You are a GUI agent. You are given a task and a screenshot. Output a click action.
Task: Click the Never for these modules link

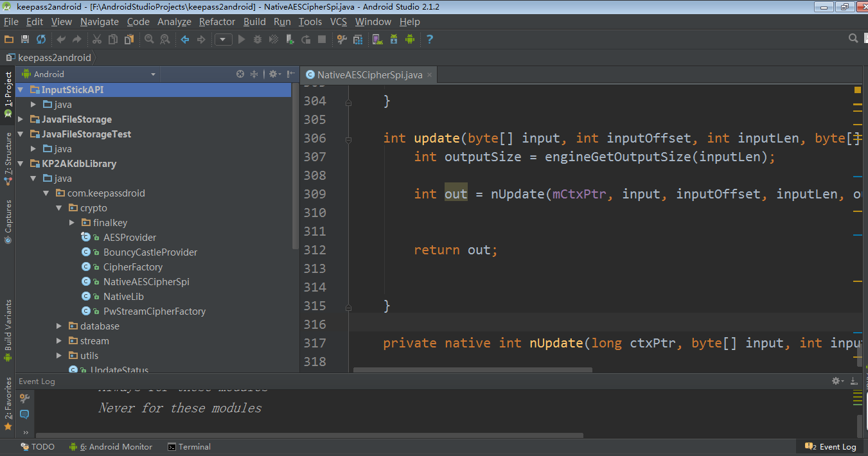pos(180,408)
